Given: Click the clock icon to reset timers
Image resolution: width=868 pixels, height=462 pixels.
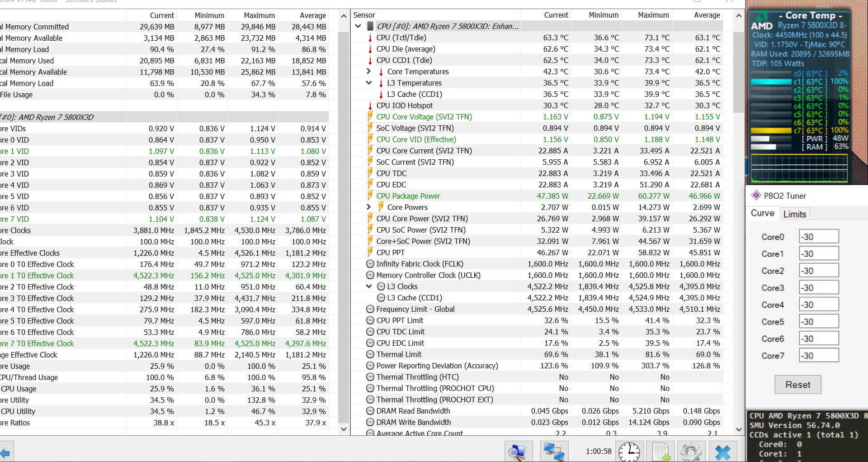Looking at the screenshot, I should 629,452.
